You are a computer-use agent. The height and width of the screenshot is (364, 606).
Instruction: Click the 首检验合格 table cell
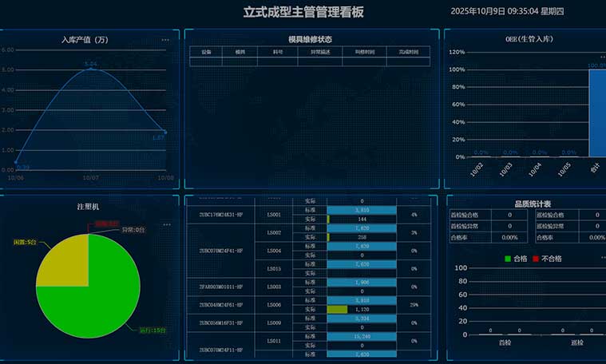(470, 215)
